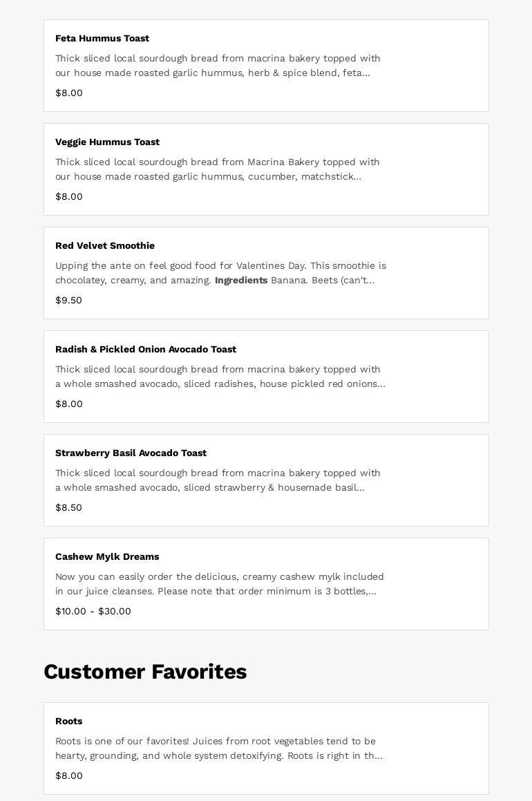This screenshot has height=801, width=532.
Task: Open the Cashew Mylk Dreams item
Action: [x=107, y=557]
